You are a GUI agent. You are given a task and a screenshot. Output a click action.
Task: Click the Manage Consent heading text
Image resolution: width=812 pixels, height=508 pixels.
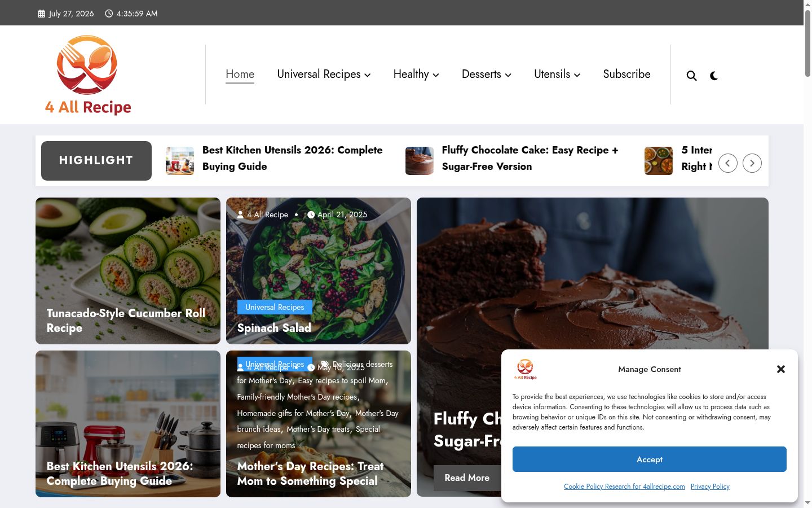click(650, 369)
